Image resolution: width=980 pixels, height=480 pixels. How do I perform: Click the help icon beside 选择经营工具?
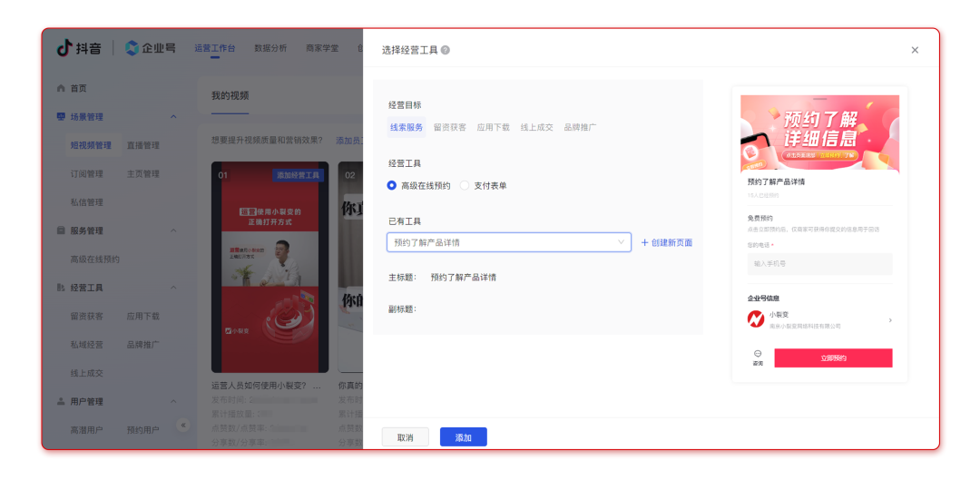pyautogui.click(x=446, y=51)
